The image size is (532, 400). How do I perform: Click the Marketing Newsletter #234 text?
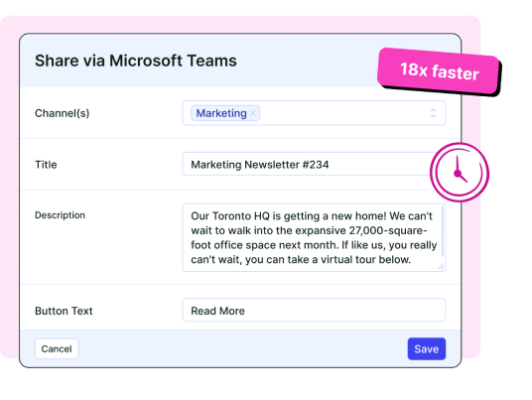click(260, 165)
